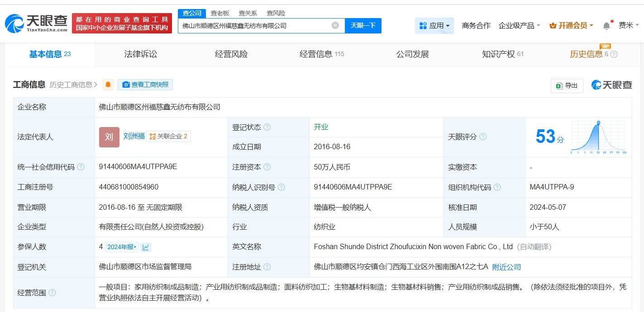644x312 pixels.
Task: Open 刘洲福 legal representative link
Action: (134, 136)
